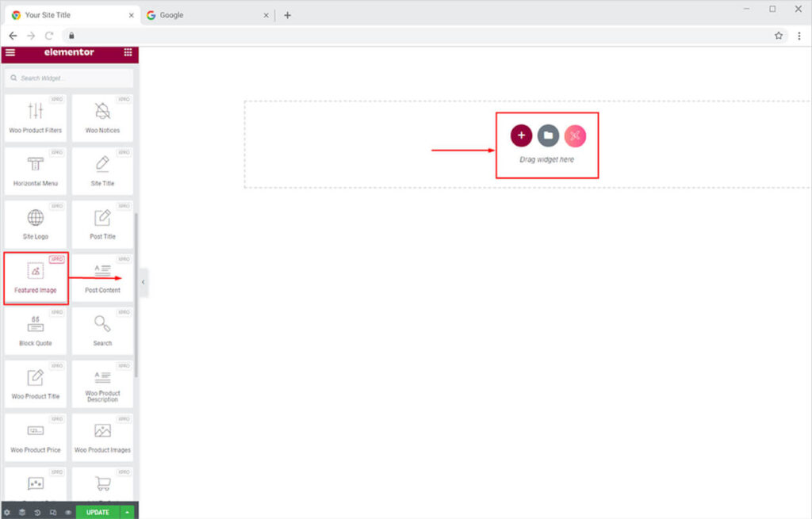Select the Block Quote widget
Image resolution: width=812 pixels, height=519 pixels.
36,330
